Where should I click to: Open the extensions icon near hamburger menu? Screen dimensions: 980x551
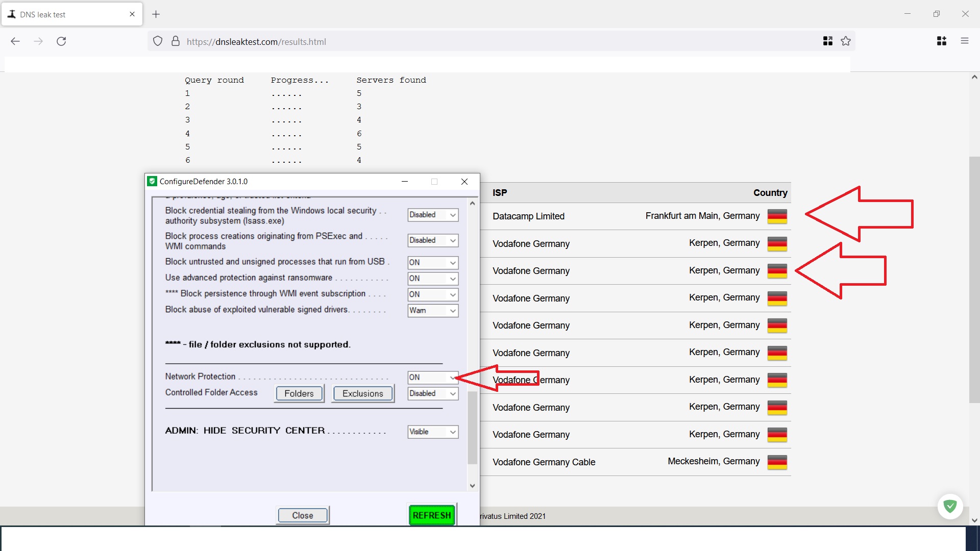point(942,41)
